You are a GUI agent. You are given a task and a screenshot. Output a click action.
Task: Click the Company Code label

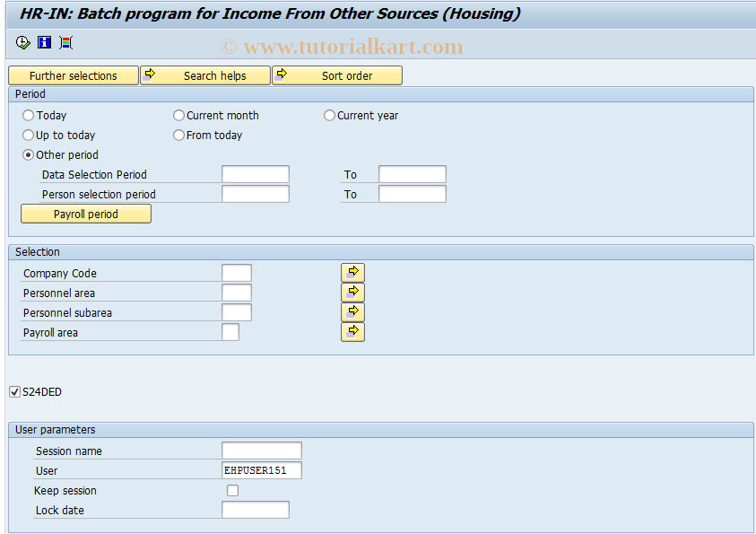pyautogui.click(x=60, y=274)
